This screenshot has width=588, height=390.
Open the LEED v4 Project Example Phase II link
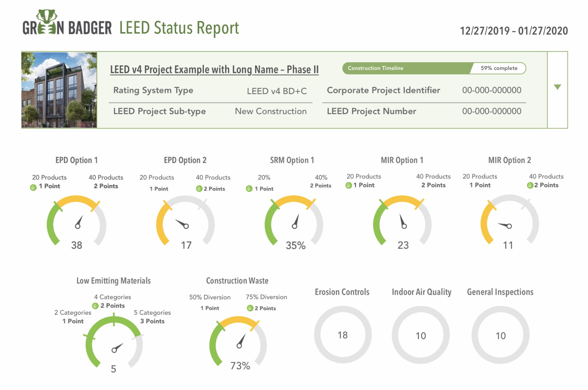pos(214,70)
